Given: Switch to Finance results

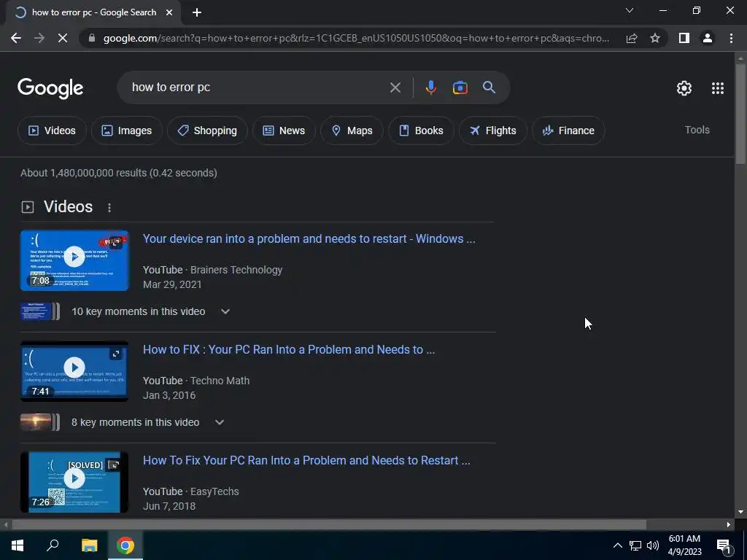Looking at the screenshot, I should 568,131.
